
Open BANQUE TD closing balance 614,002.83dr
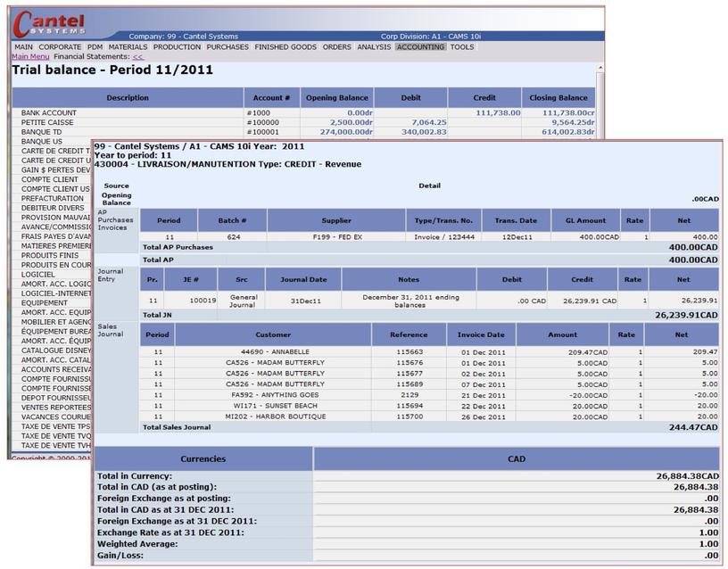point(568,132)
